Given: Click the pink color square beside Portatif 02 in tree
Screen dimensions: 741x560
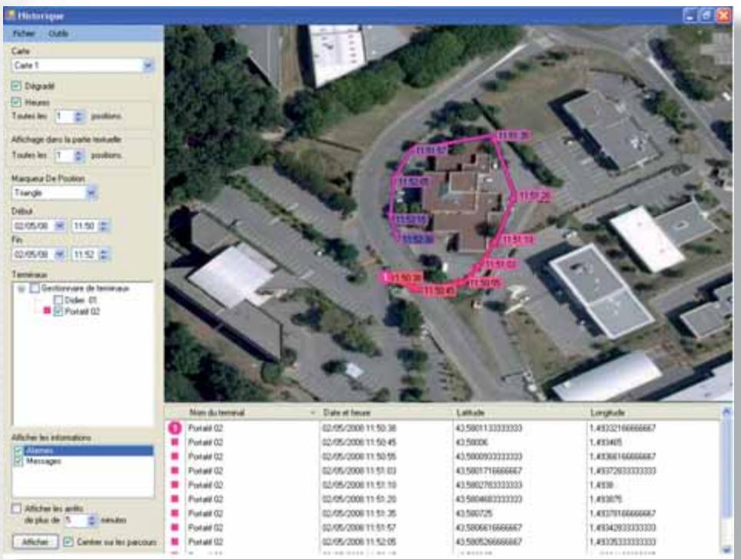Looking at the screenshot, I should coord(47,310).
